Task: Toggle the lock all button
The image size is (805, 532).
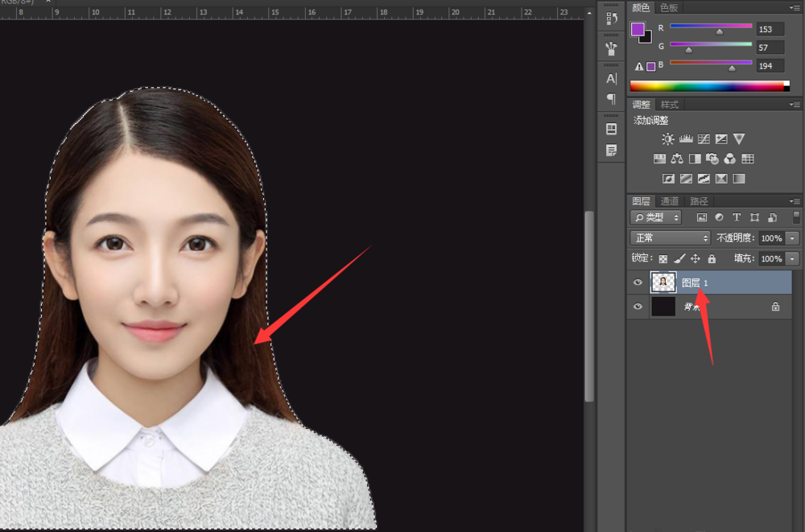Action: tap(712, 259)
